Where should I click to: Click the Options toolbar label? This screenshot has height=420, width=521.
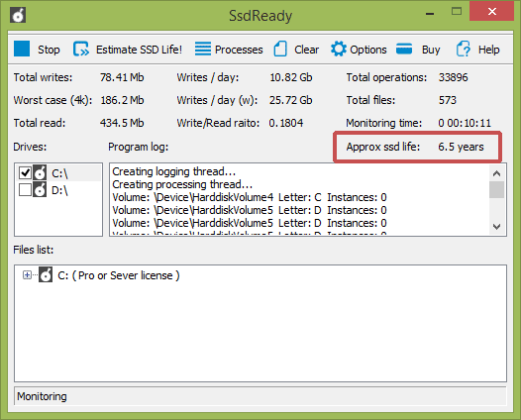368,50
